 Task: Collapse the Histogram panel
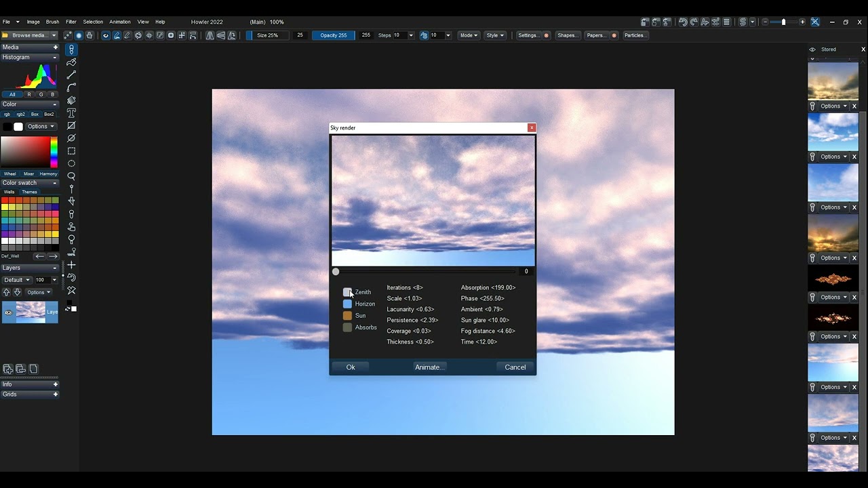click(x=55, y=58)
